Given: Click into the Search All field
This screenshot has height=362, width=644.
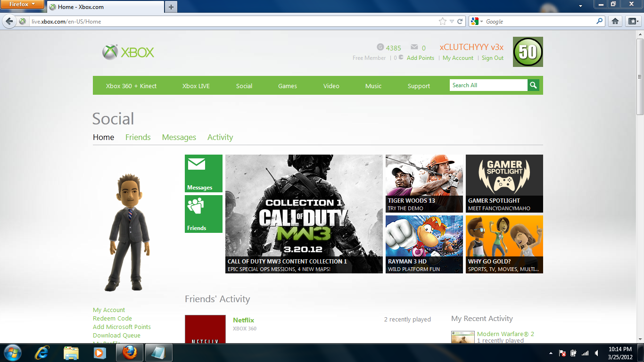Looking at the screenshot, I should pos(488,85).
